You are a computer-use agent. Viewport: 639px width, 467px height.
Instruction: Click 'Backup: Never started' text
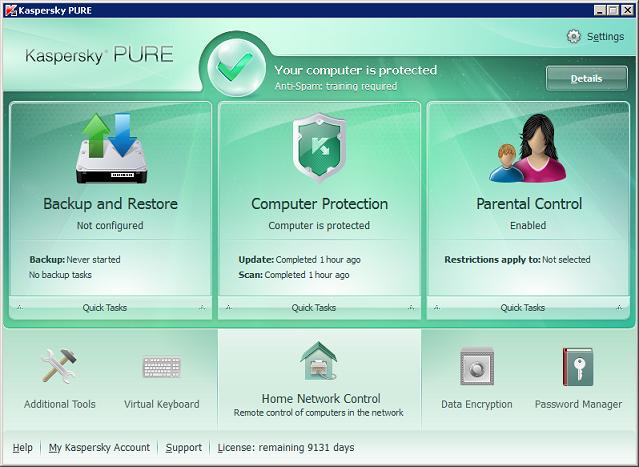[75, 260]
